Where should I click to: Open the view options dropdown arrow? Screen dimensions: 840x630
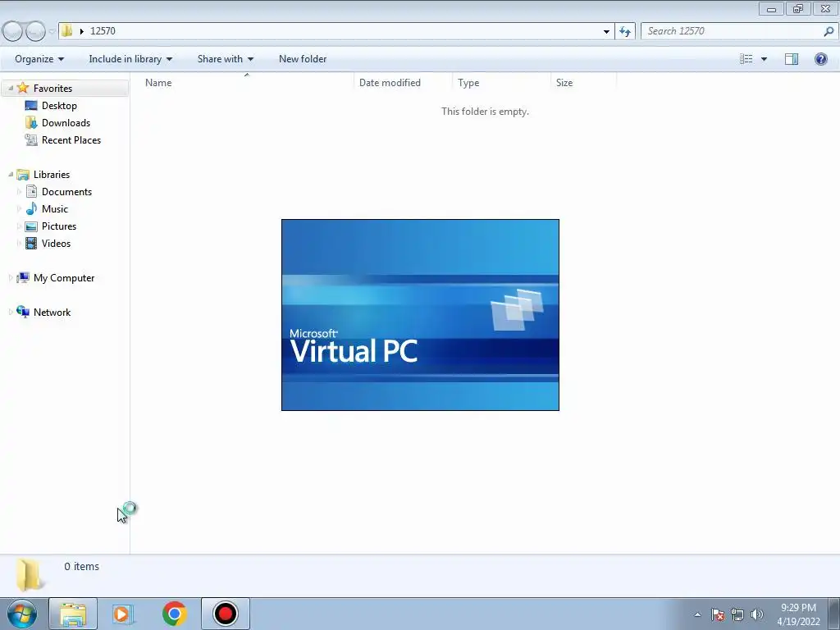click(x=764, y=59)
